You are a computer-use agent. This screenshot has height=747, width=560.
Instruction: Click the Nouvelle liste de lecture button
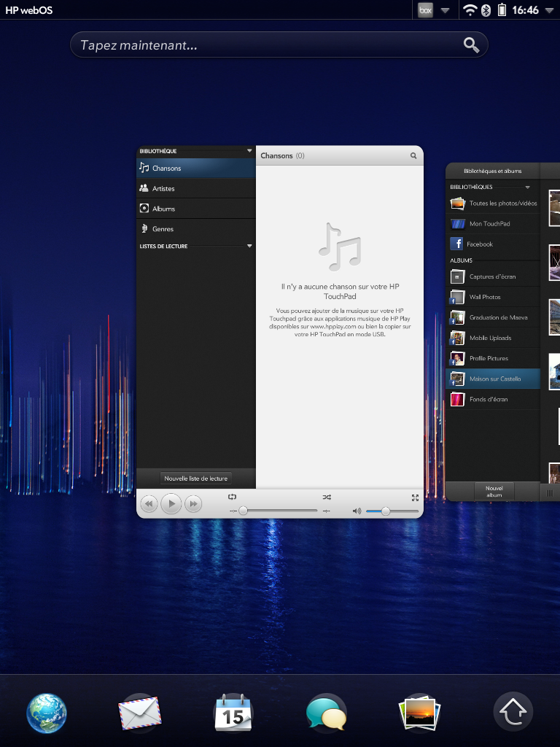(x=196, y=479)
